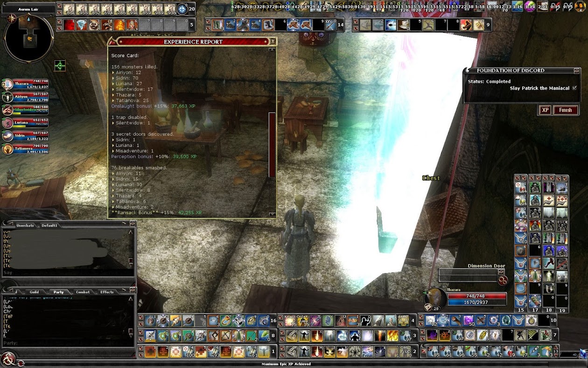Click the Finish button to end quest

(566, 110)
